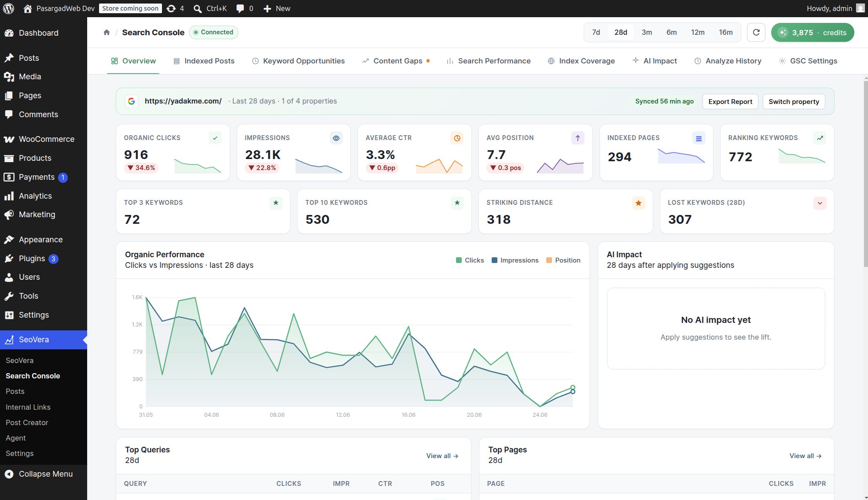868x500 pixels.
Task: Click the Organic Clicks sparkline chart
Action: coord(198,166)
